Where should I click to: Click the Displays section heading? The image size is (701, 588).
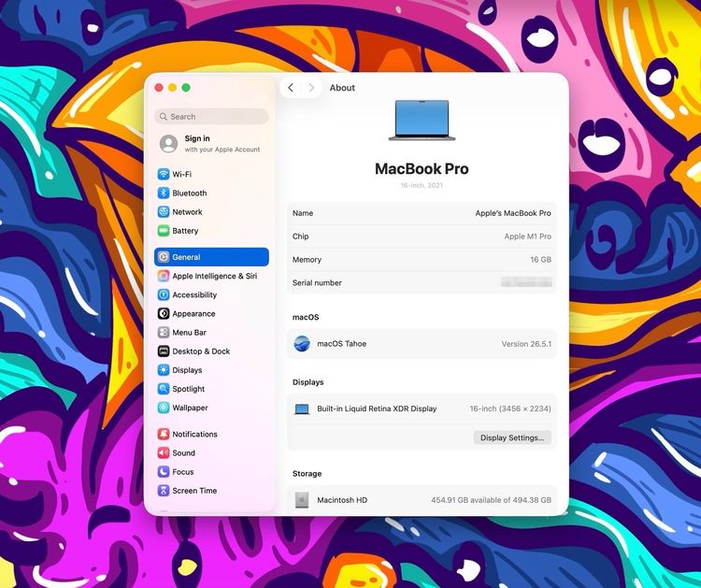[308, 381]
